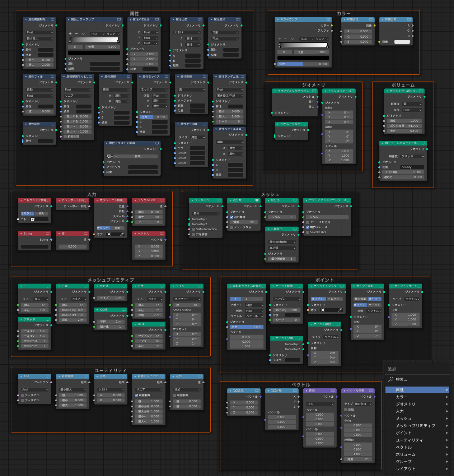Click the monitor icon on ブーリアン node
The height and width of the screenshot is (476, 454).
219,200
